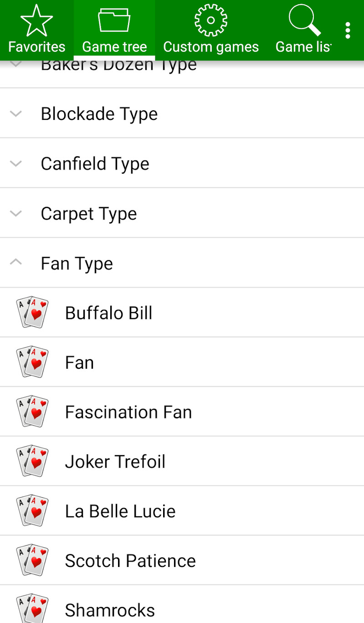Tap the card icon beside Buffalo Bill
Image resolution: width=364 pixels, height=623 pixels.
(x=32, y=313)
